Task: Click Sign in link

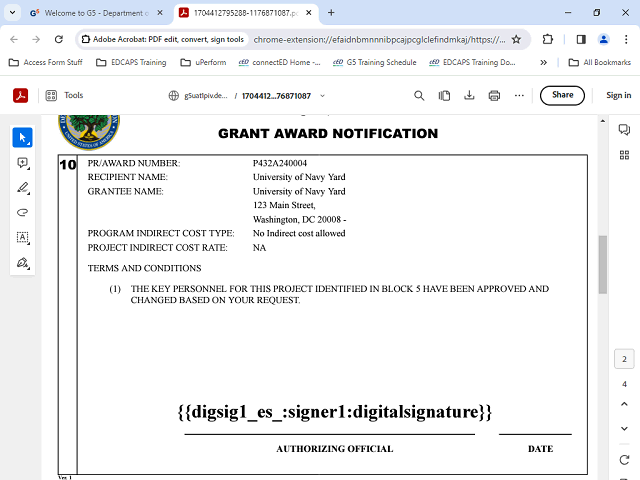Action: pos(618,95)
